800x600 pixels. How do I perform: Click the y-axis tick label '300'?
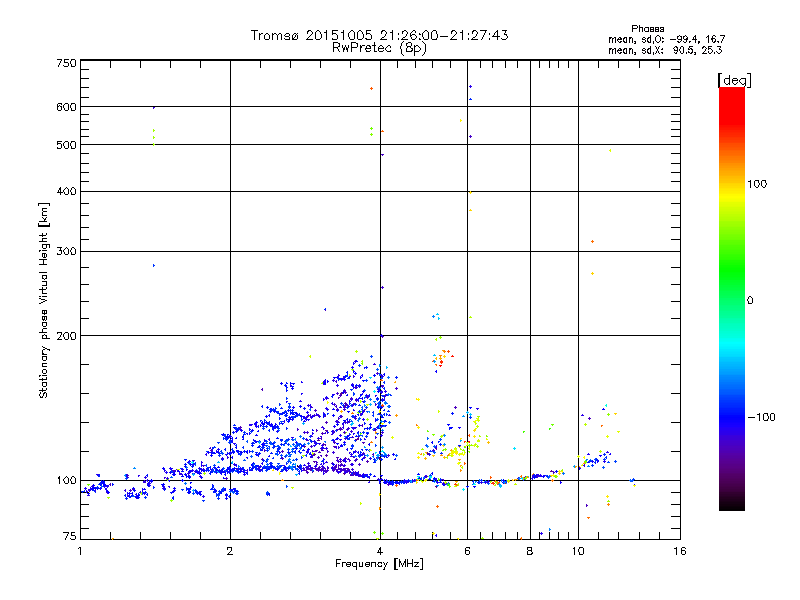click(66, 252)
